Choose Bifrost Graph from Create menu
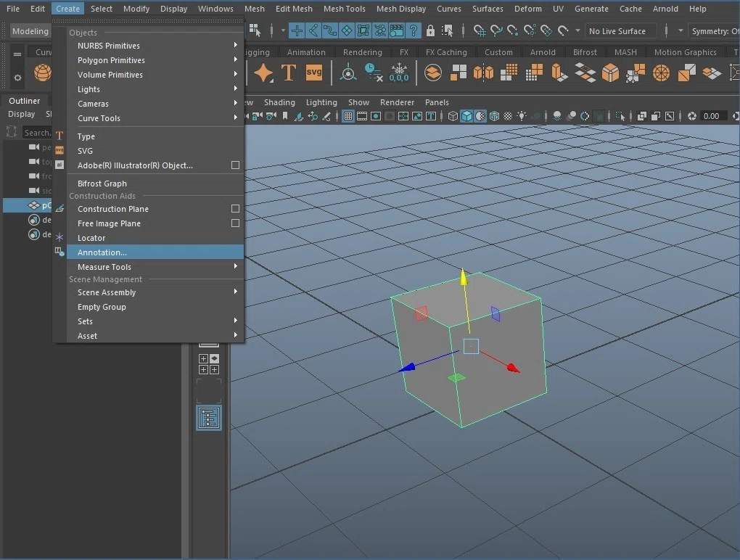Image resolution: width=740 pixels, height=560 pixels. [x=155, y=183]
